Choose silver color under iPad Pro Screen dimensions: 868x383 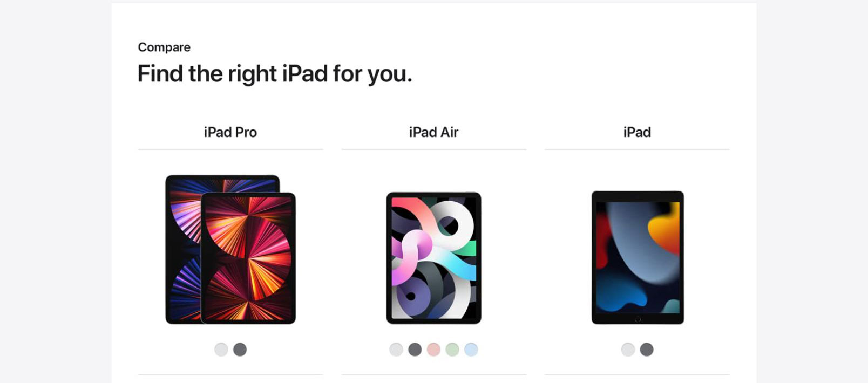[x=221, y=350]
